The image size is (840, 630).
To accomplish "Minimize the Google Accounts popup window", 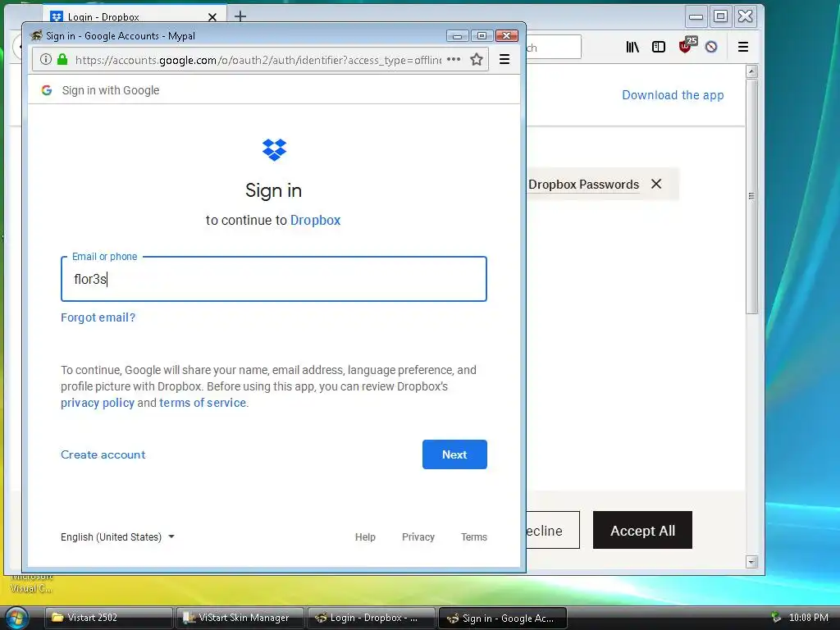I will point(457,36).
